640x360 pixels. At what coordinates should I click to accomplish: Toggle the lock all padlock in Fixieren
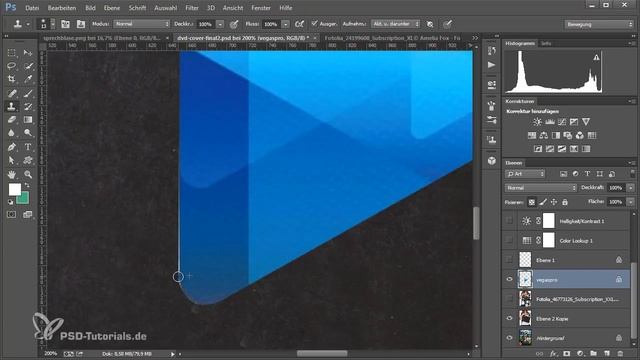[x=565, y=202]
